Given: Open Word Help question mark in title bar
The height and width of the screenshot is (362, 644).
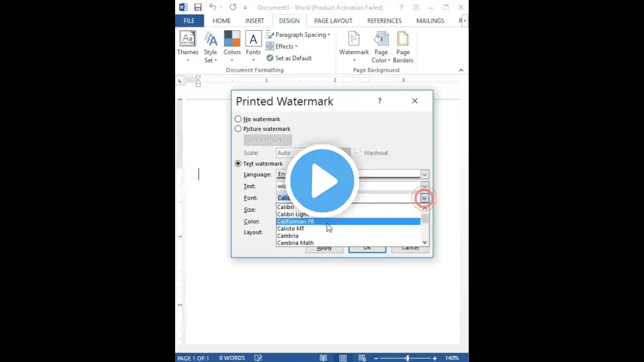Looking at the screenshot, I should [401, 7].
